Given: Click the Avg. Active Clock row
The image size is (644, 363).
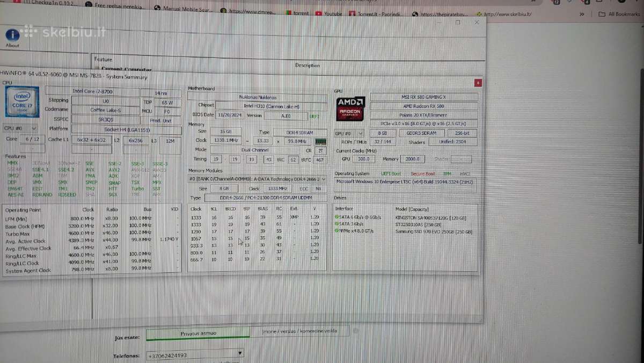Looking at the screenshot, I should 91,241.
